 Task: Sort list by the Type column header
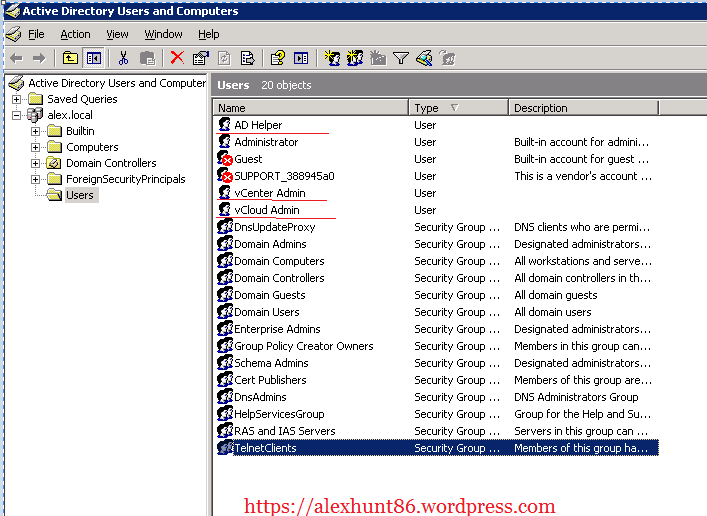(458, 108)
